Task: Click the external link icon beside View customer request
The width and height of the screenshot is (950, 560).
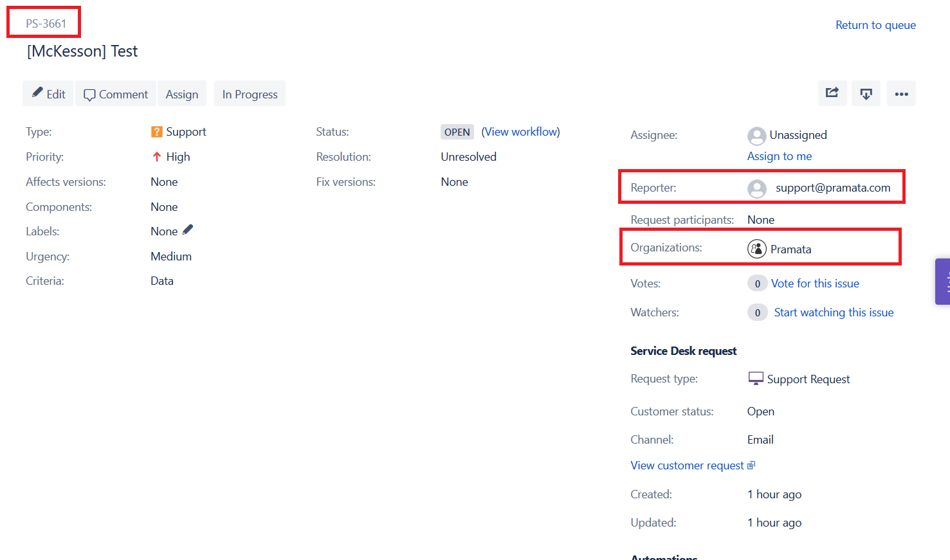Action: (751, 465)
